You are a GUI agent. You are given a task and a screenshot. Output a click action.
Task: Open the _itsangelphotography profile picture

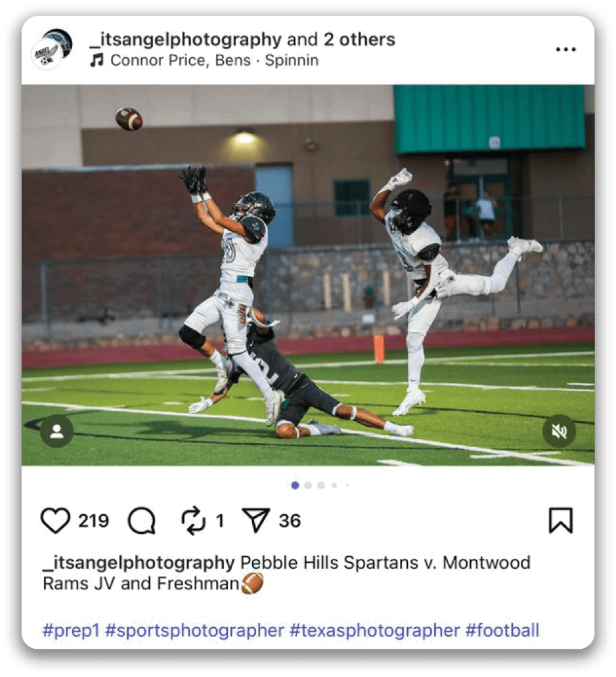pos(53,49)
